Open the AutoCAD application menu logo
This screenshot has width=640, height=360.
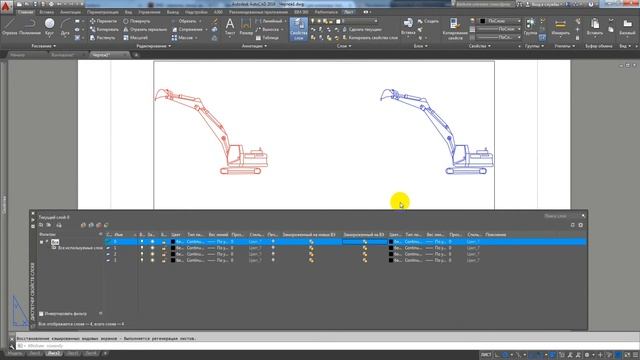tap(6, 6)
